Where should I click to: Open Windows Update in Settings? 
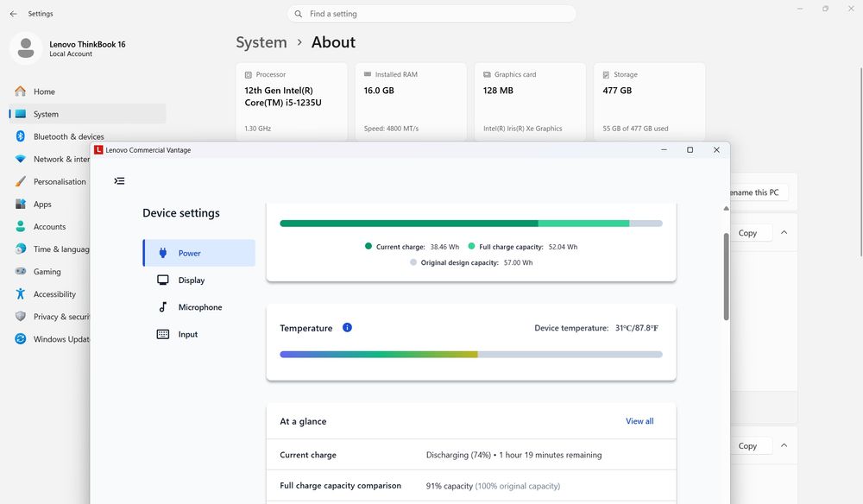49,339
